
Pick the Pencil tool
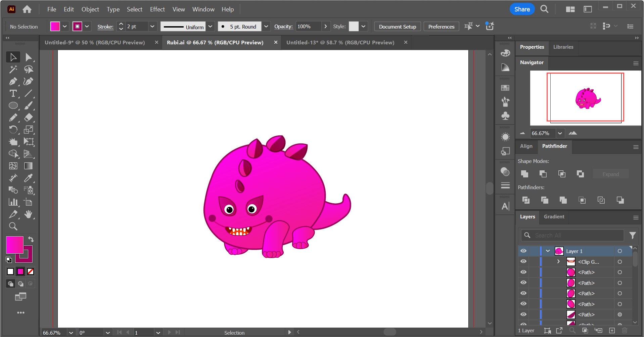[x=13, y=118]
